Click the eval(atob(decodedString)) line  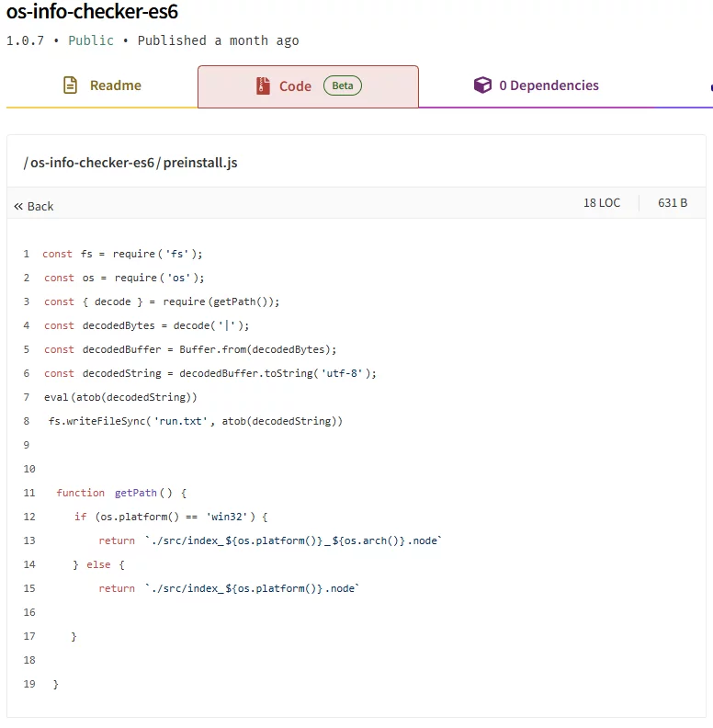[x=120, y=397]
